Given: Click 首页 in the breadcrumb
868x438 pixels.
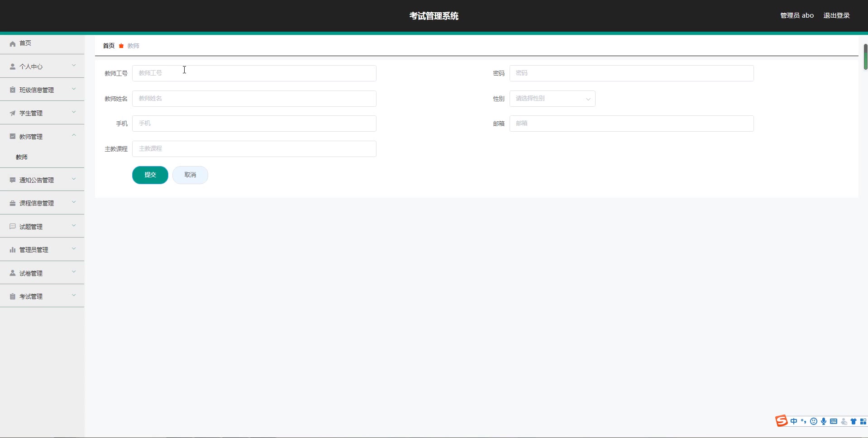Looking at the screenshot, I should [109, 46].
